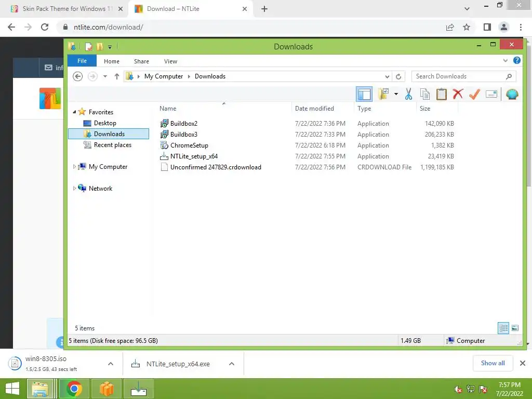Switch to large icons view
532x399 pixels.
[515, 328]
